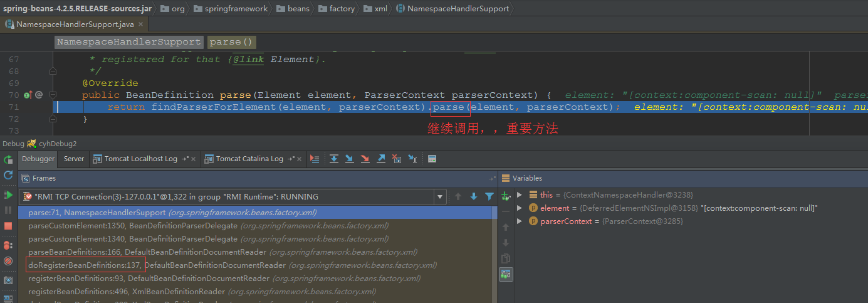Click the Variables panel header icon
Viewport: 868px width, 303px height.
point(506,178)
